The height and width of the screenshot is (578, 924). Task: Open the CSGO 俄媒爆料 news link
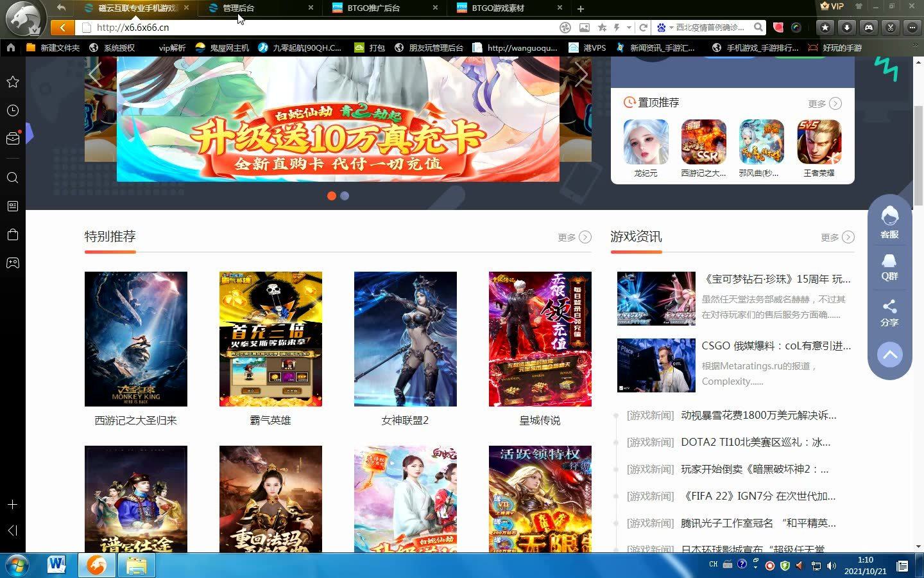point(776,346)
